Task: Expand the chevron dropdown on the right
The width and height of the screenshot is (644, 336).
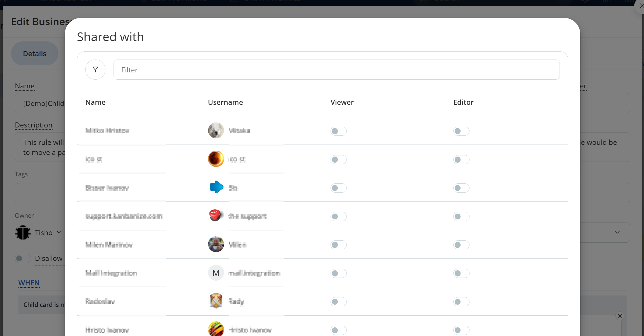Action: [617, 232]
